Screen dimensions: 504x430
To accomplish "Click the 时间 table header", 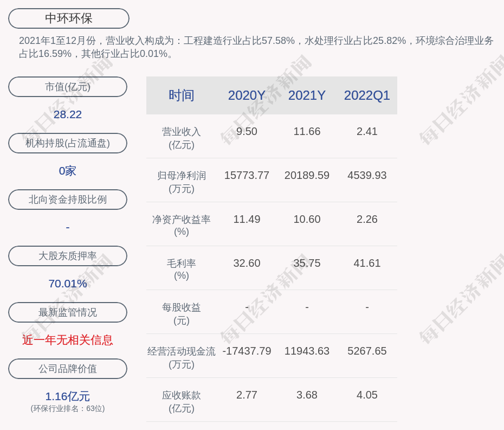I will click(181, 95).
